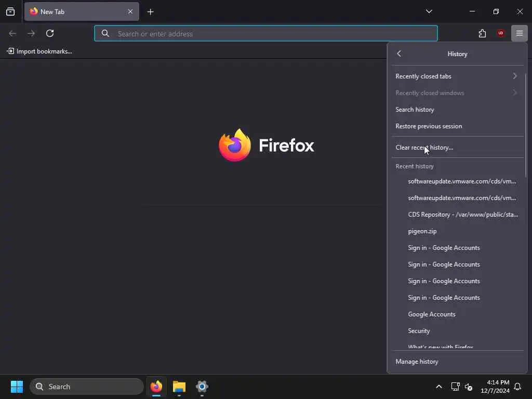The image size is (532, 399).
Task: Open second softwareupdate.vmware.com history entry
Action: [x=457, y=198]
